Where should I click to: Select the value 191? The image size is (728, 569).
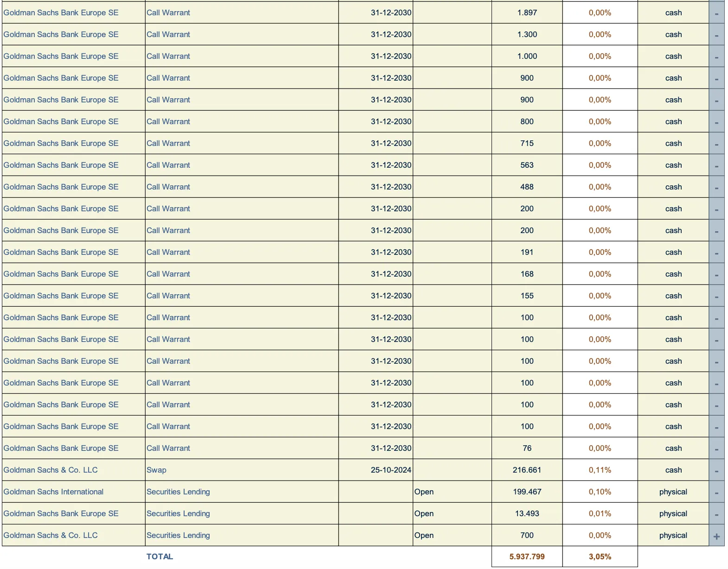pyautogui.click(x=527, y=252)
